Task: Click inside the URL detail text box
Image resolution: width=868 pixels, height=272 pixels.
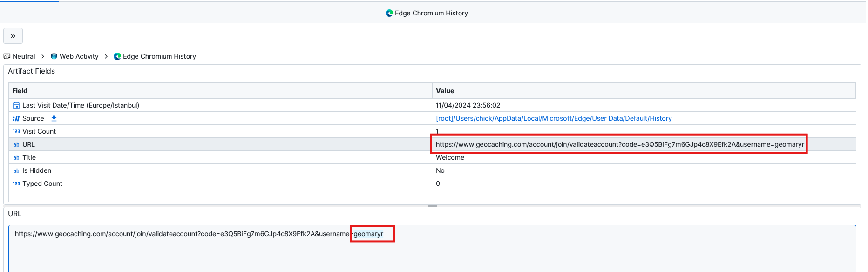Action: coord(431,252)
